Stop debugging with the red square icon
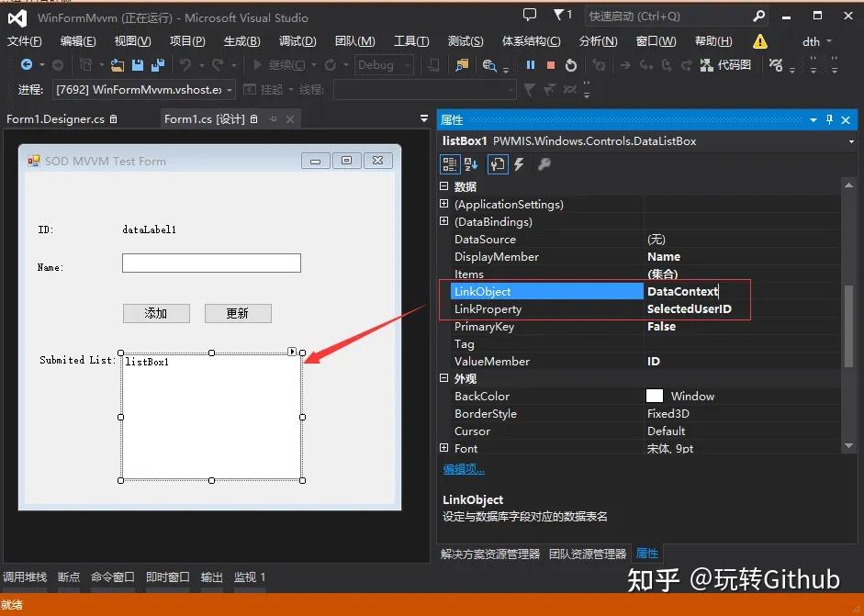 tap(550, 65)
